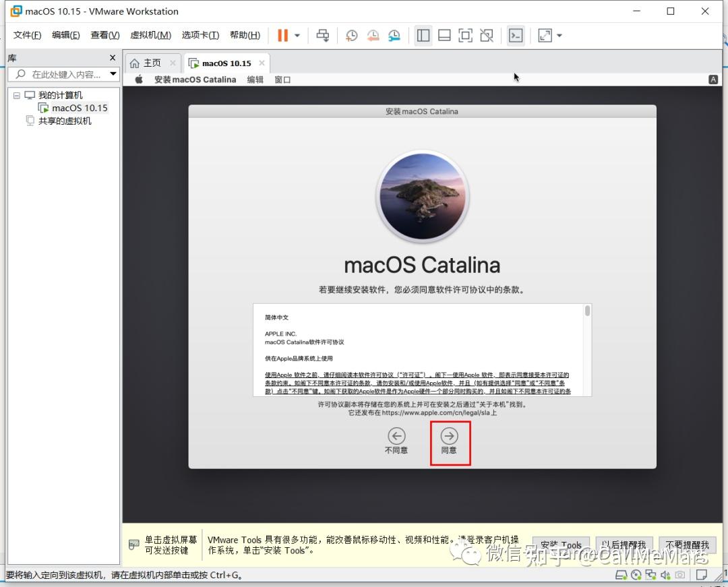Open 安装macOS Catalina guest menu

pyautogui.click(x=195, y=80)
